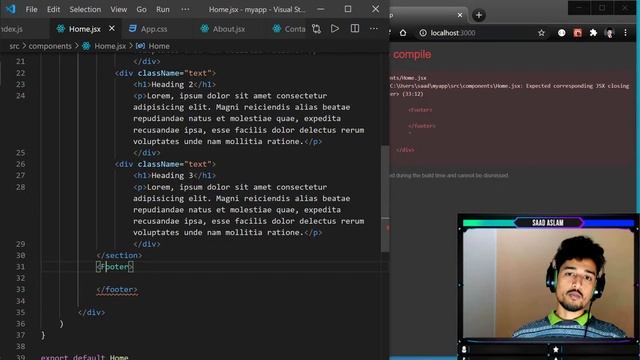Viewport: 640px width, 360px height.
Task: Click the Home symbol breadcrumb
Action: 159,46
